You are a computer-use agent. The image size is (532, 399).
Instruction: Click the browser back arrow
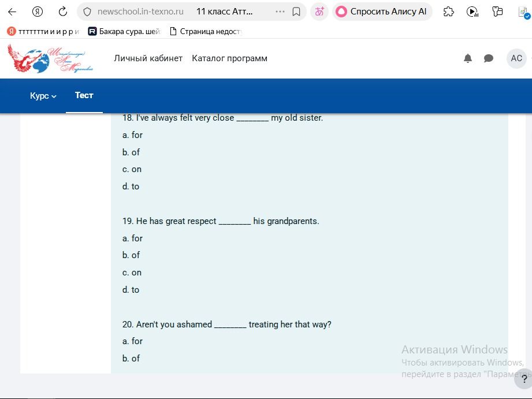coord(12,12)
